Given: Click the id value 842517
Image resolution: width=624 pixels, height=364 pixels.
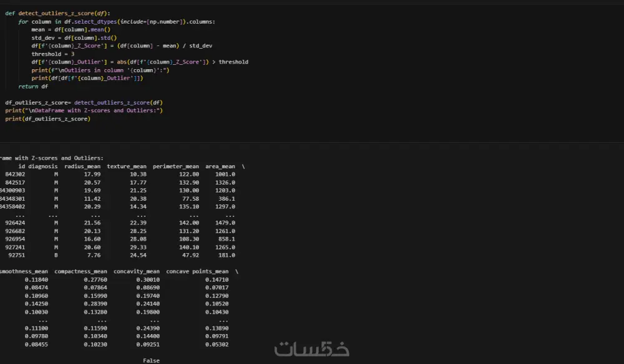Looking at the screenshot, I should 15,183.
